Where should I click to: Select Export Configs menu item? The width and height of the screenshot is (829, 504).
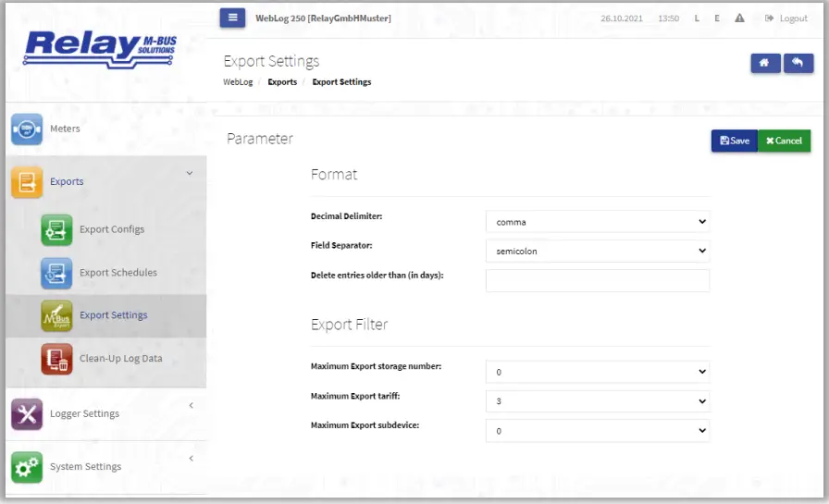click(112, 229)
